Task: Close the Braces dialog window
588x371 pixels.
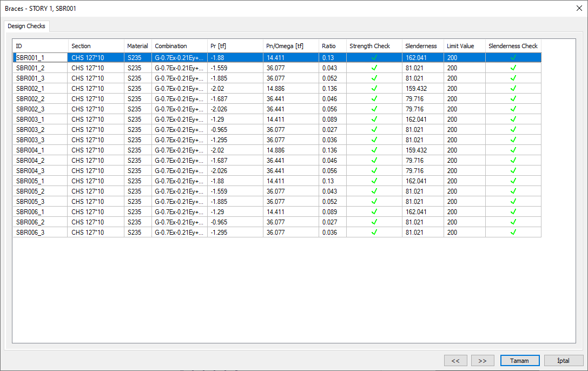Action: coord(579,8)
